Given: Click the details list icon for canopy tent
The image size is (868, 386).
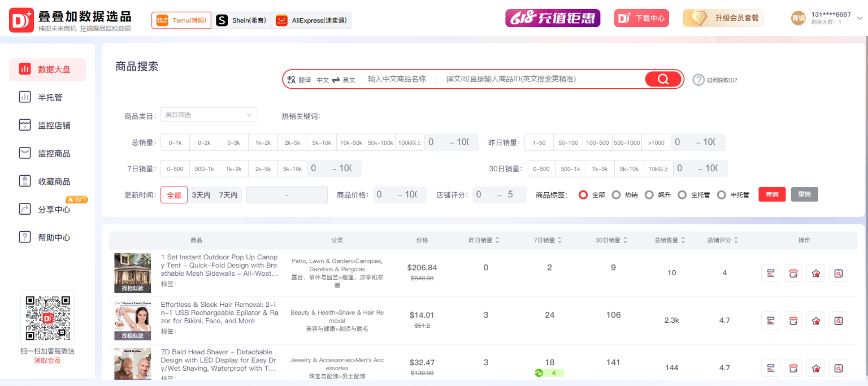Looking at the screenshot, I should [x=770, y=274].
